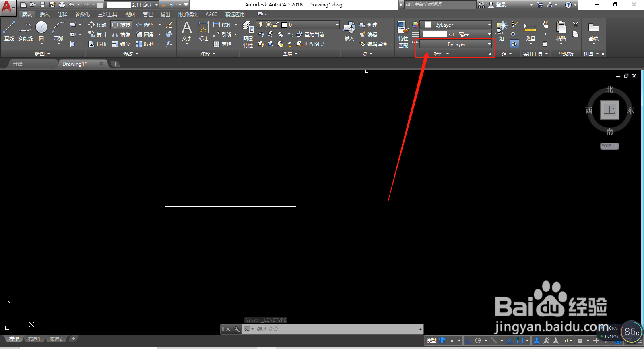
Task: Expand the 图层 (Layers) panel
Action: [x=290, y=54]
